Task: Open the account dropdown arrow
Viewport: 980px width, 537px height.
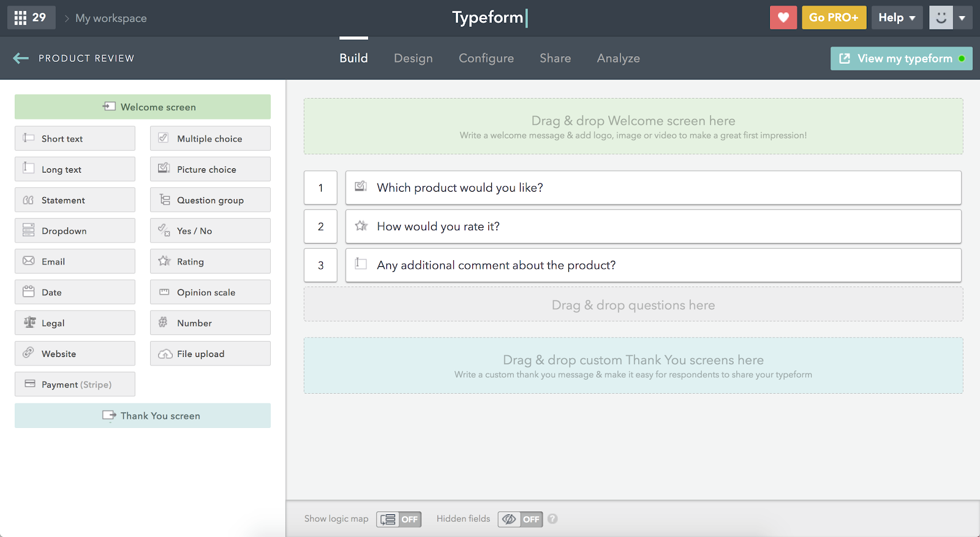Action: [963, 18]
